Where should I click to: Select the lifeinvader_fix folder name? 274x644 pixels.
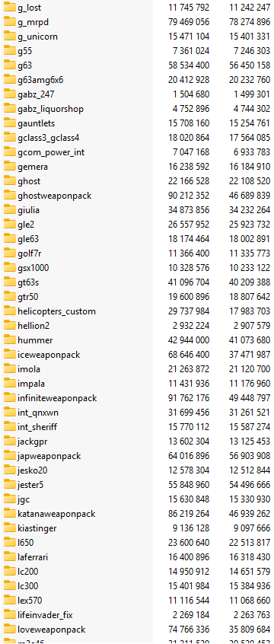pos(46,615)
